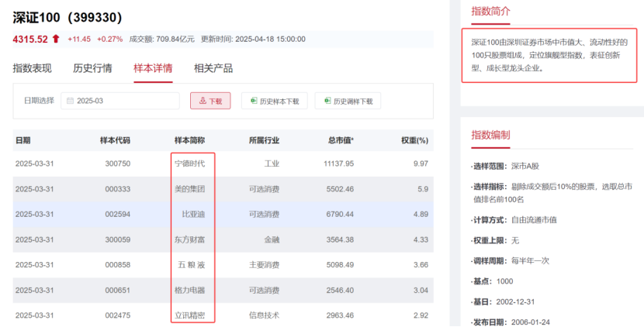Switch to the 指数表现 tab
The image size is (644, 327).
[32, 68]
